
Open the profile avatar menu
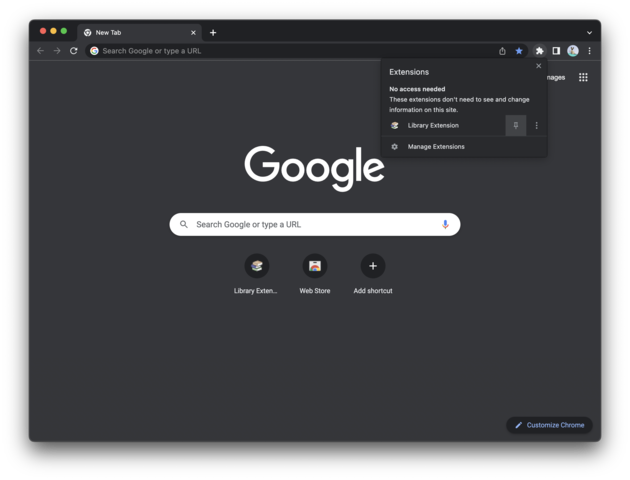(573, 51)
